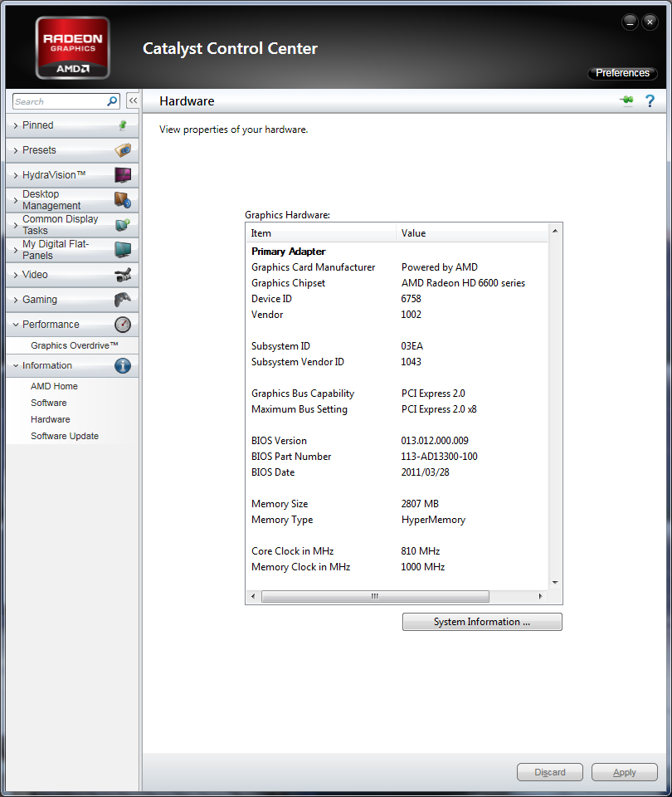Click the value '113-AD13300-100'
Screen dimensions: 672x797
440,457
